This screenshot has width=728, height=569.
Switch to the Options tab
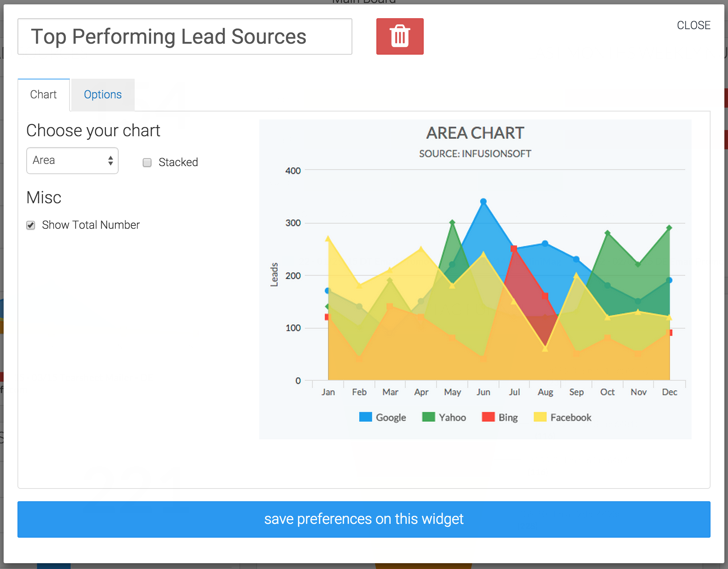[x=103, y=95]
